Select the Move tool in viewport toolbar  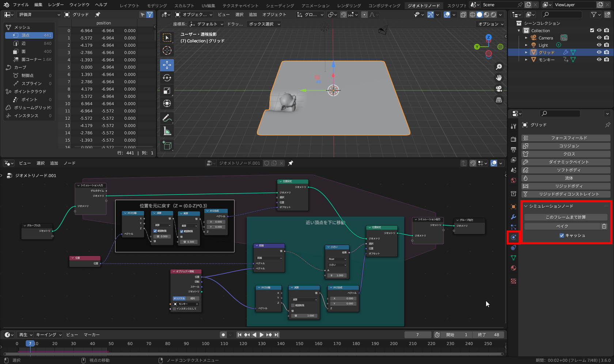[167, 65]
